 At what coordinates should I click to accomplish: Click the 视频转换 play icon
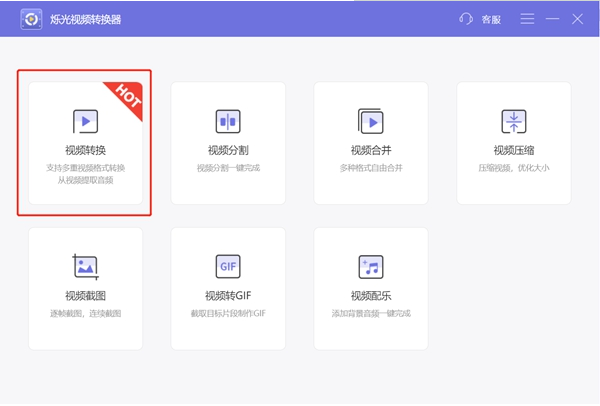pos(85,122)
